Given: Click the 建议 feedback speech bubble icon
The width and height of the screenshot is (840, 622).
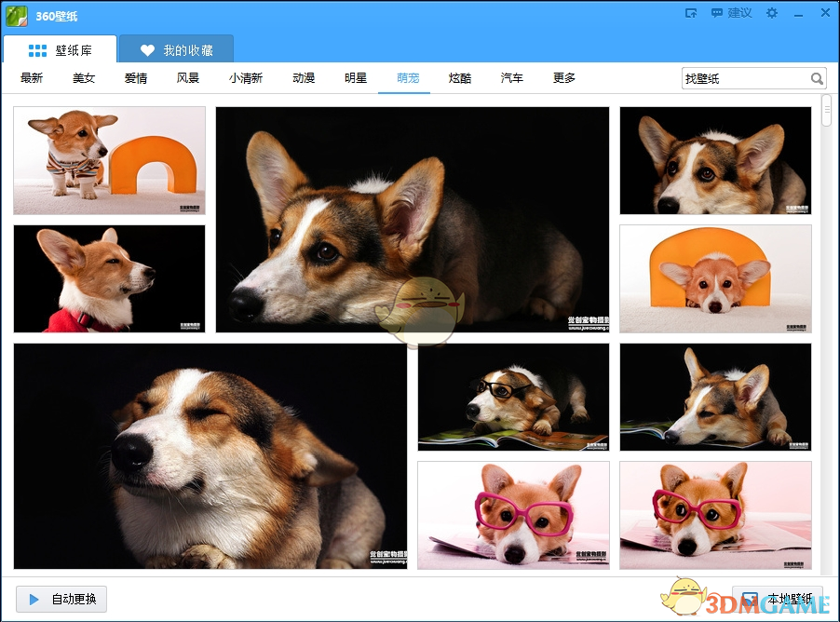Looking at the screenshot, I should coord(717,13).
